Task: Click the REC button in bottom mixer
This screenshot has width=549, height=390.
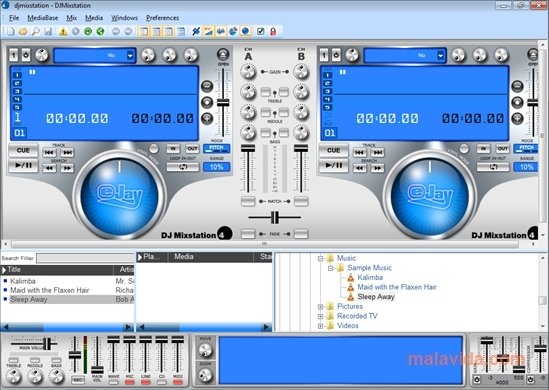Action: click(x=78, y=380)
